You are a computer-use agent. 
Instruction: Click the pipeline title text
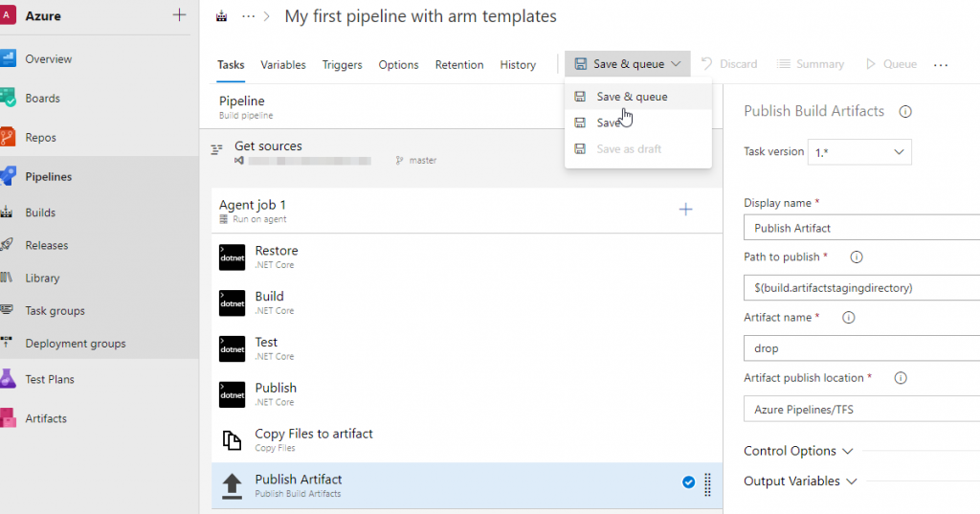tap(421, 16)
